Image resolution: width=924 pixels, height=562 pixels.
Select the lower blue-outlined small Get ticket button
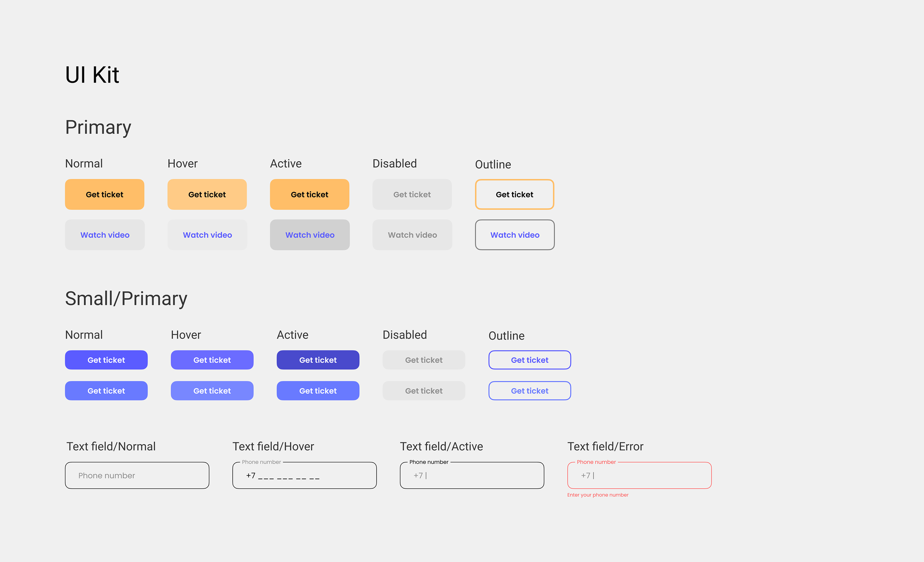pyautogui.click(x=530, y=391)
